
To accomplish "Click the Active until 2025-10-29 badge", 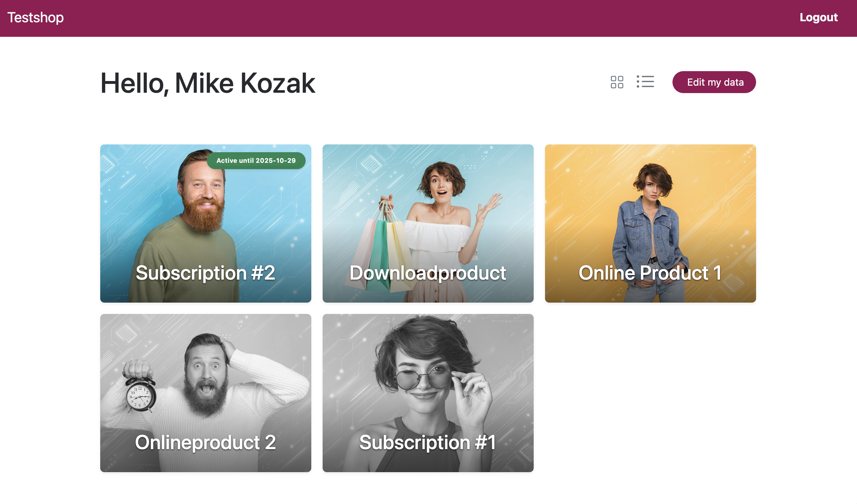I will pyautogui.click(x=256, y=161).
